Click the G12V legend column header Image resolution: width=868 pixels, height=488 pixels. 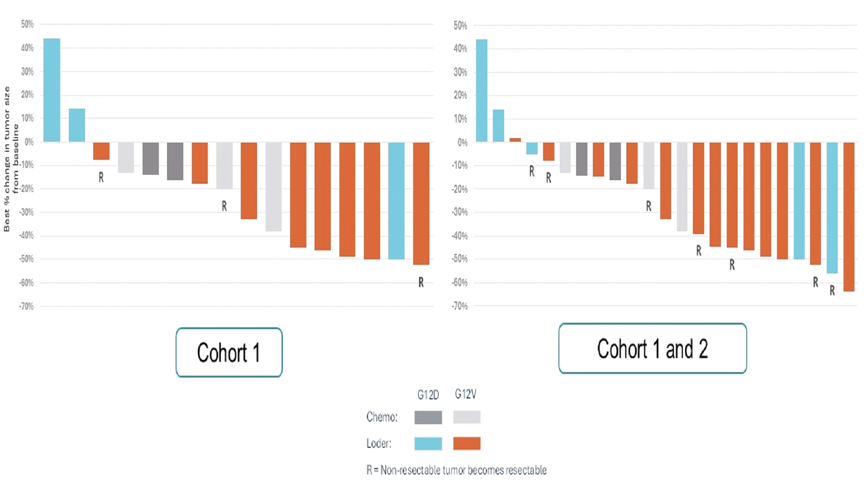(x=466, y=394)
